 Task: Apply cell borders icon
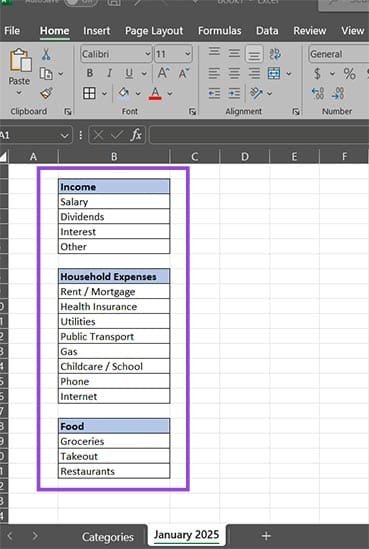(89, 93)
